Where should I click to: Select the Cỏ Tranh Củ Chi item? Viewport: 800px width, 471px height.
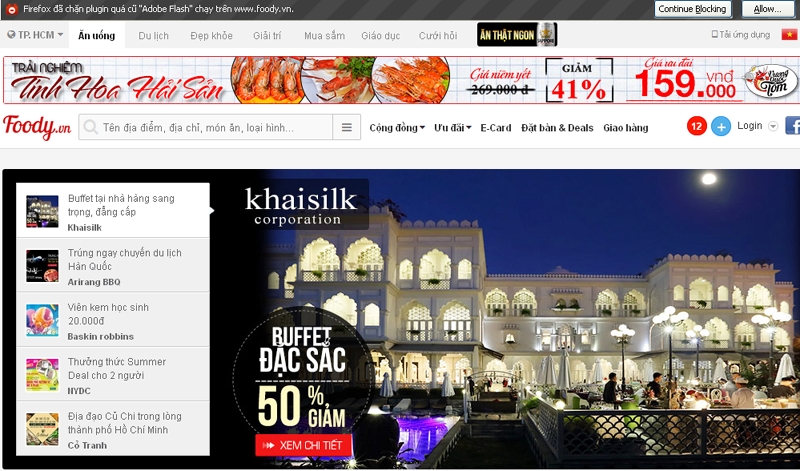point(113,429)
